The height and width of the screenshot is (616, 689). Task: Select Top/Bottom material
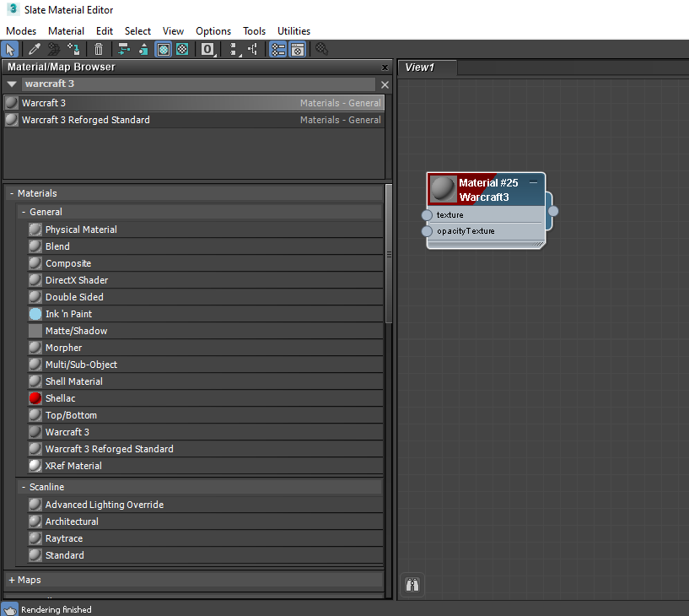point(205,415)
